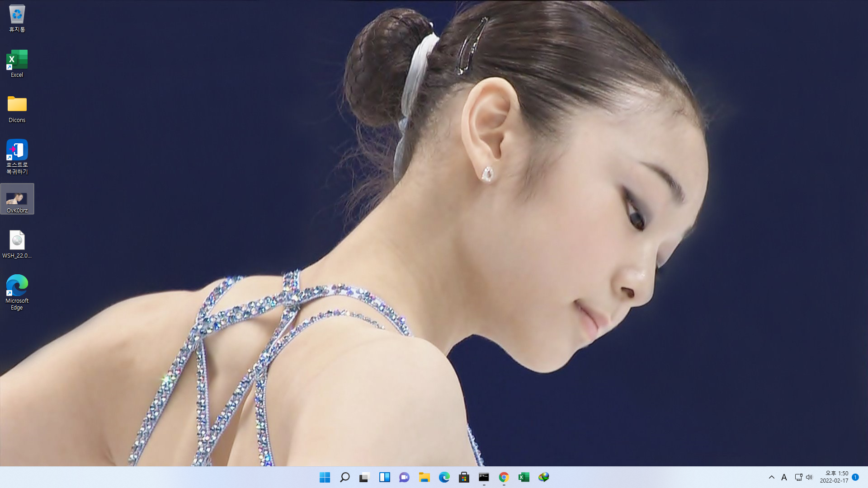
Task: Open the Windows Start menu
Action: 325,477
